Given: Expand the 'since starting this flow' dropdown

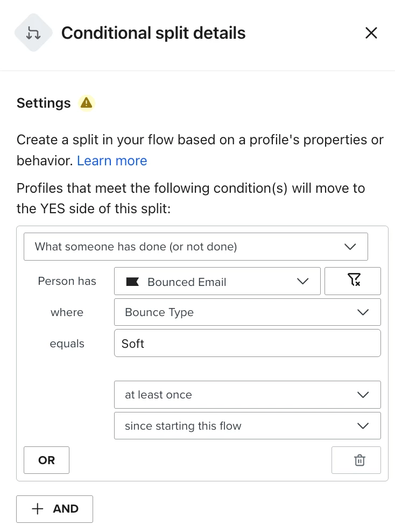Looking at the screenshot, I should click(x=248, y=426).
